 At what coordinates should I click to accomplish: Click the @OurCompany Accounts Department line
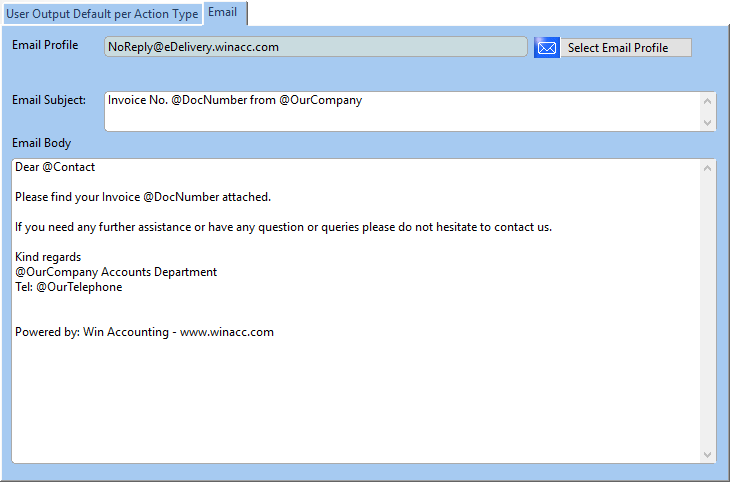116,272
